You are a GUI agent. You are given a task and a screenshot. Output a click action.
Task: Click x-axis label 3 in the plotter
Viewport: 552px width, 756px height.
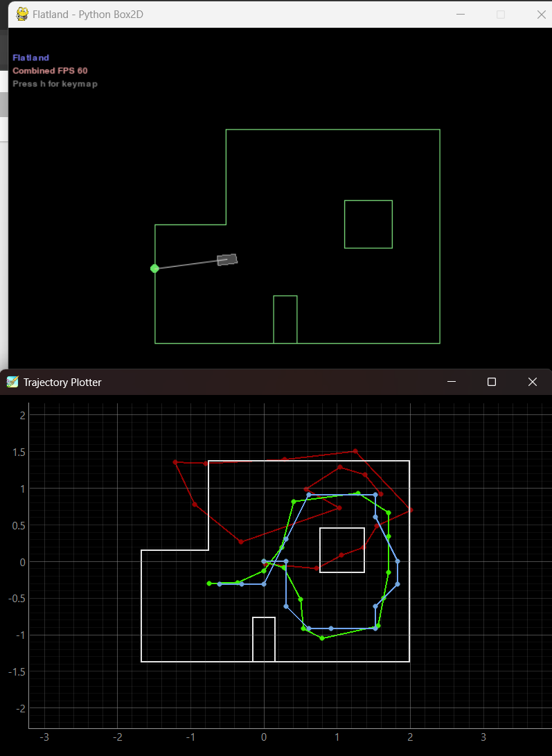tap(483, 737)
